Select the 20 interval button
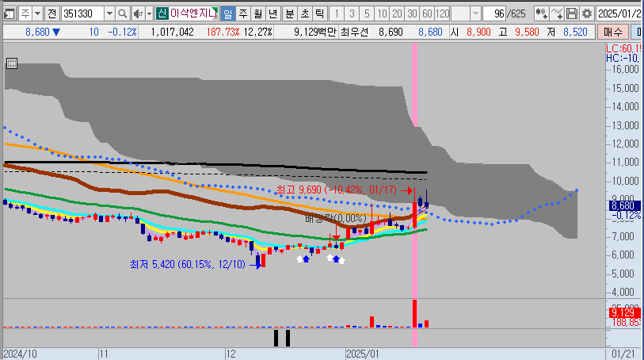644x360 pixels. tap(397, 13)
